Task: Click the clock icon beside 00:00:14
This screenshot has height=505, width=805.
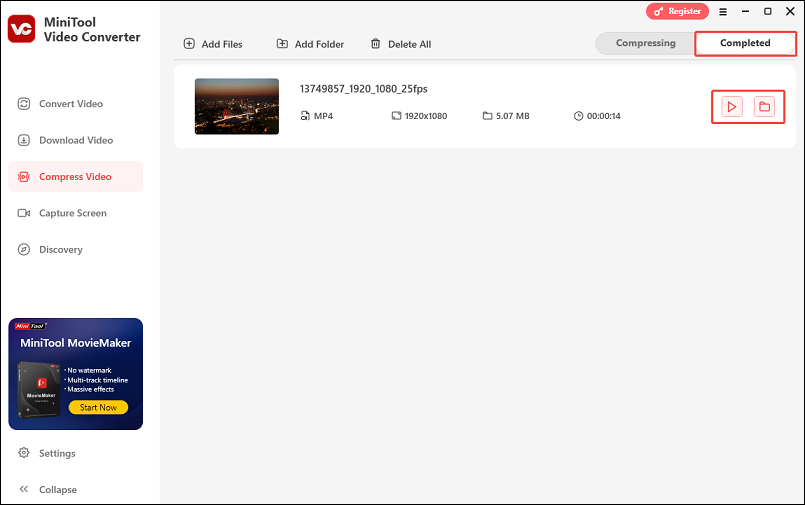Action: pyautogui.click(x=579, y=116)
